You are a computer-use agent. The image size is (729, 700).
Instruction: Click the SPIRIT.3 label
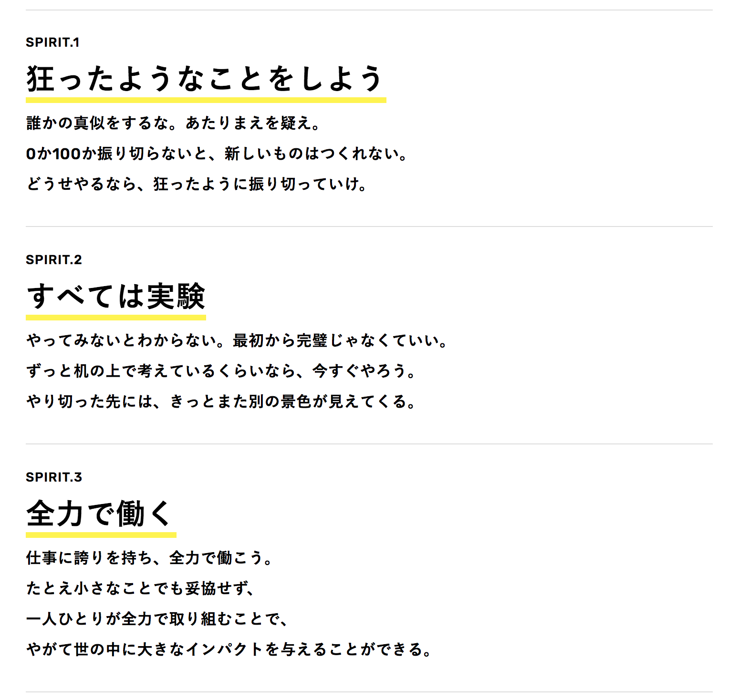click(x=54, y=477)
